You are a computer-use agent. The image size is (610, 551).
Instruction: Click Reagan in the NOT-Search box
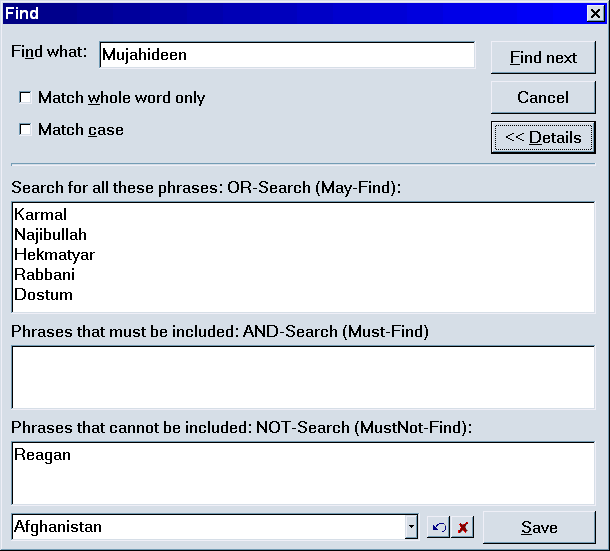42,455
